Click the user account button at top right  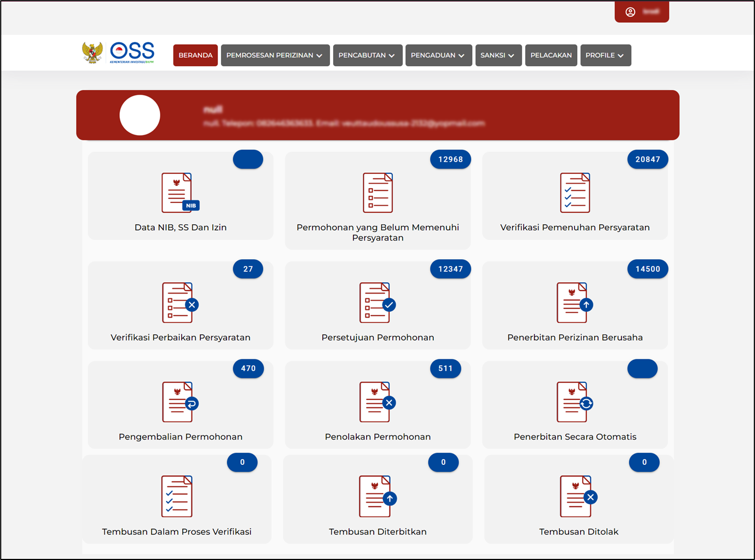(641, 12)
